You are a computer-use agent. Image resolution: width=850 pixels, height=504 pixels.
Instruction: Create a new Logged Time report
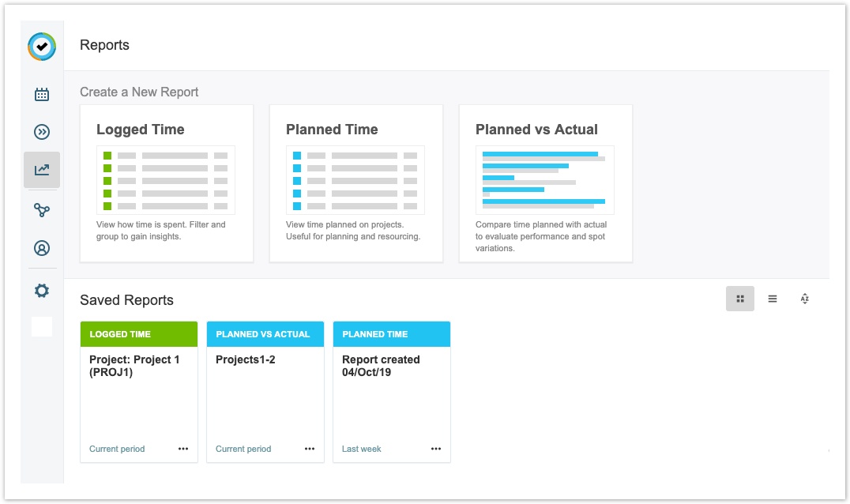(x=166, y=183)
